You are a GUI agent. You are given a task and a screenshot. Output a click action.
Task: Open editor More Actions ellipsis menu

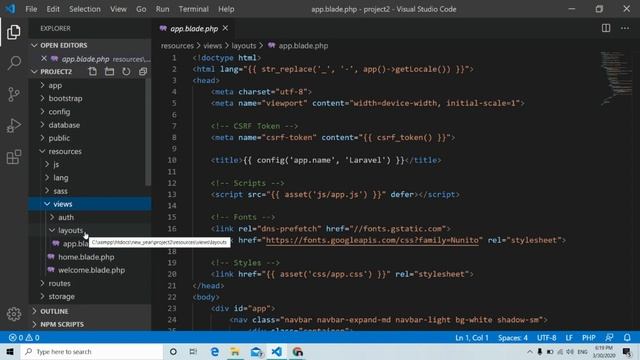point(625,28)
